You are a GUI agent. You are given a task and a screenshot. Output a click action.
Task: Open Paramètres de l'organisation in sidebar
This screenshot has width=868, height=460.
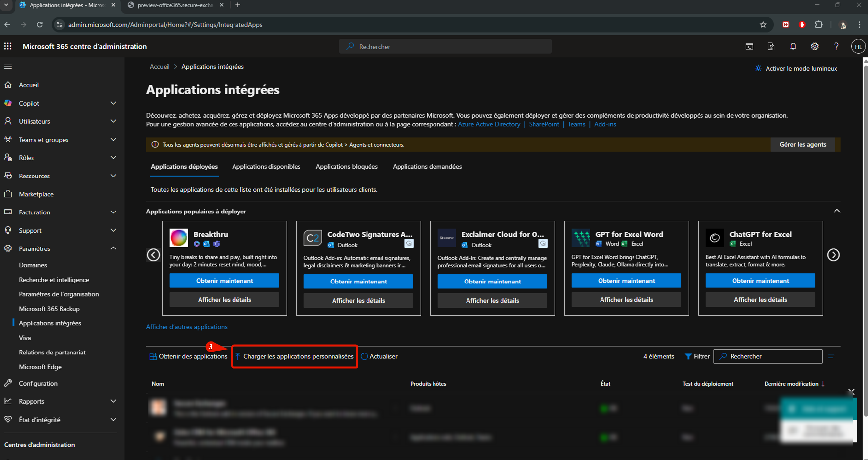coord(59,294)
